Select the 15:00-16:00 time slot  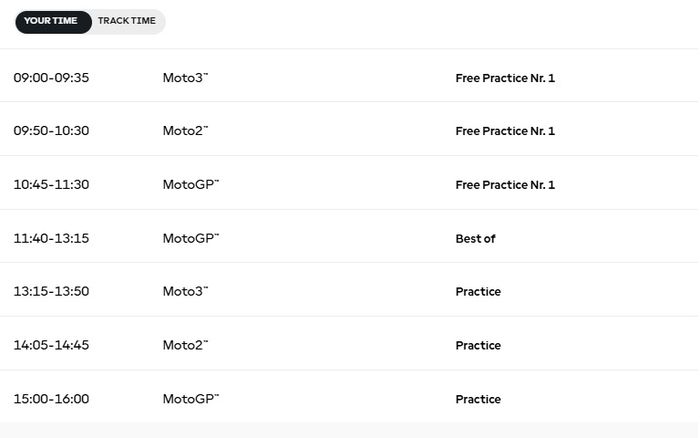coord(51,399)
